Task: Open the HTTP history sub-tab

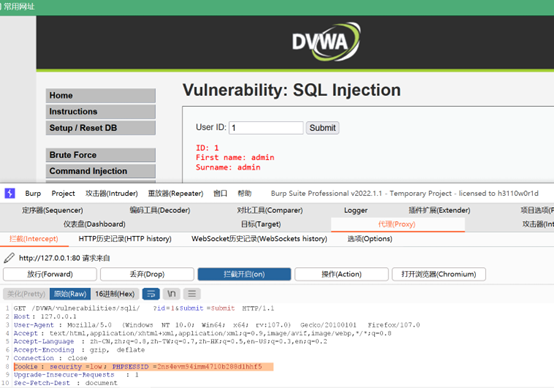Action: (125, 239)
